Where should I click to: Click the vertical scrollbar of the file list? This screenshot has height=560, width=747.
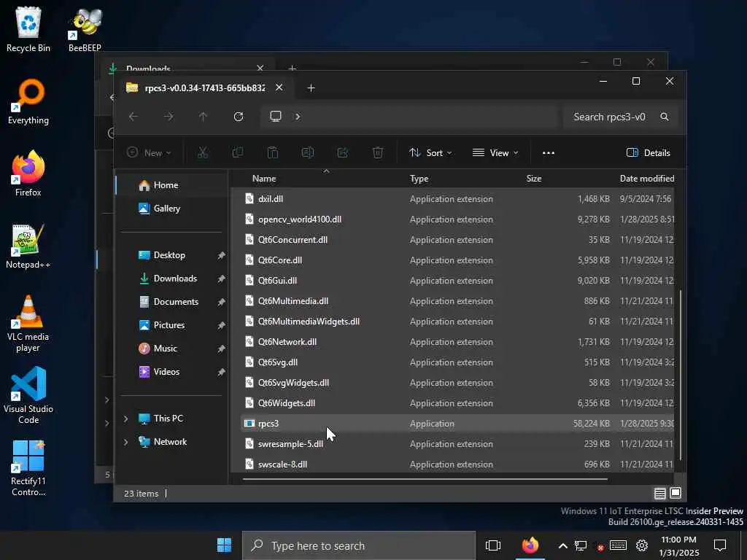(681, 374)
